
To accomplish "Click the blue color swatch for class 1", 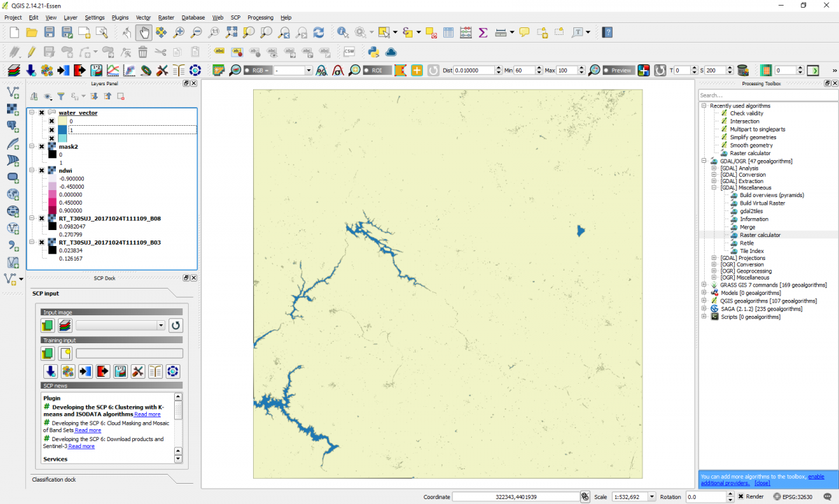I will click(x=62, y=130).
